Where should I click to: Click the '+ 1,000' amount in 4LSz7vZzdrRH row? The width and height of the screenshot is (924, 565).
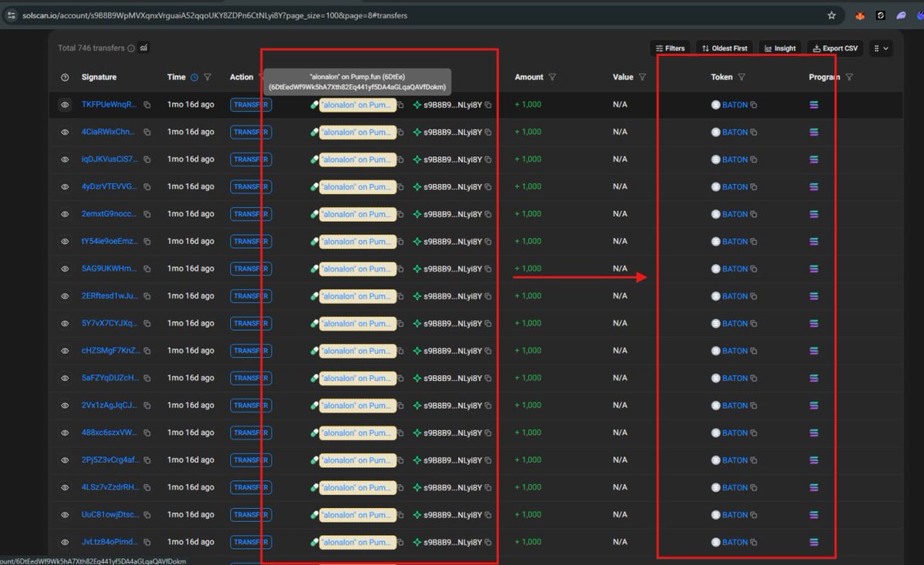528,487
